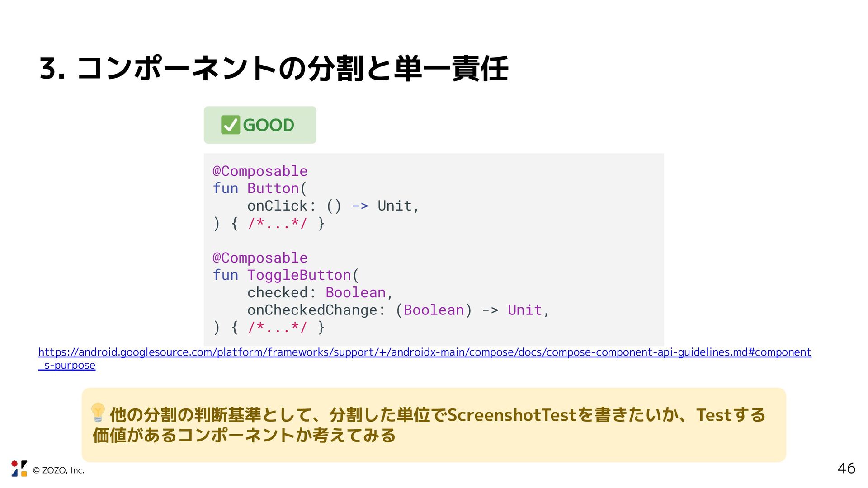Click the first '/*...*/' comment in code
Viewport: 868px width, 488px height.
pos(277,223)
